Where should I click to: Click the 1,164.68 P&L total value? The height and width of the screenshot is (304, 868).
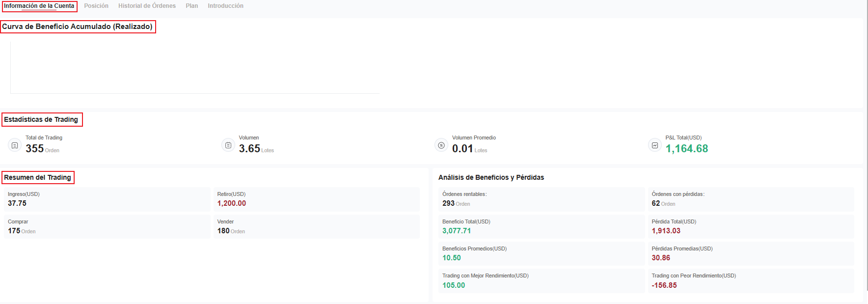point(687,148)
